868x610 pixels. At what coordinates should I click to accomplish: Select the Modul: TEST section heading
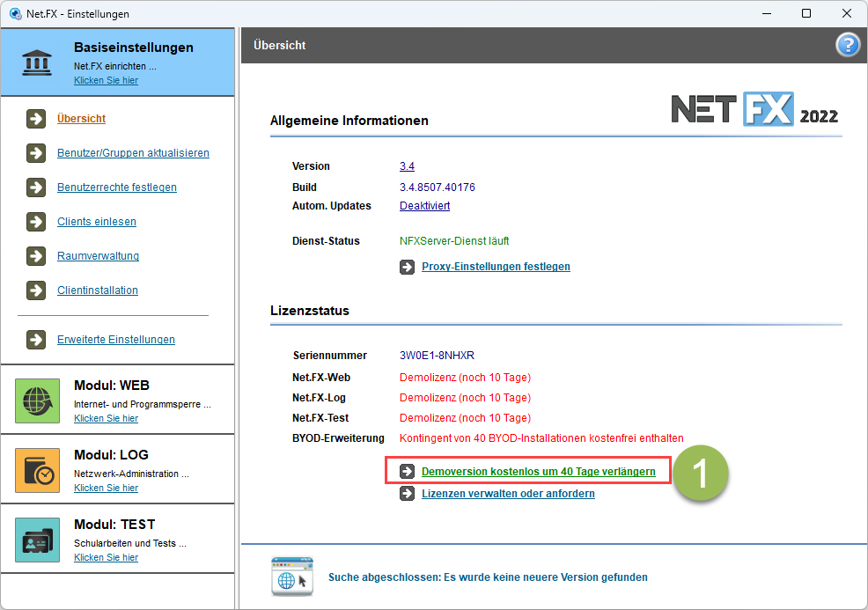114,525
